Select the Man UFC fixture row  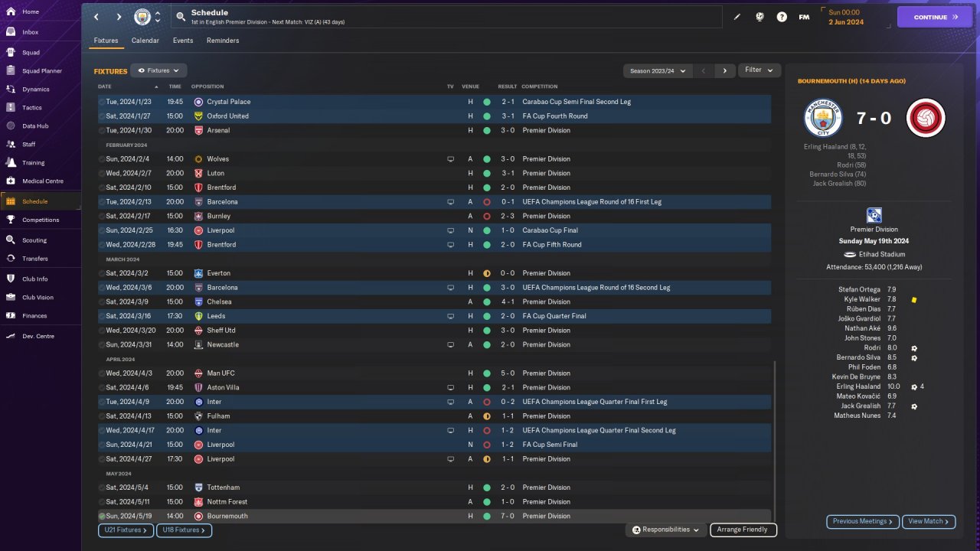click(434, 373)
